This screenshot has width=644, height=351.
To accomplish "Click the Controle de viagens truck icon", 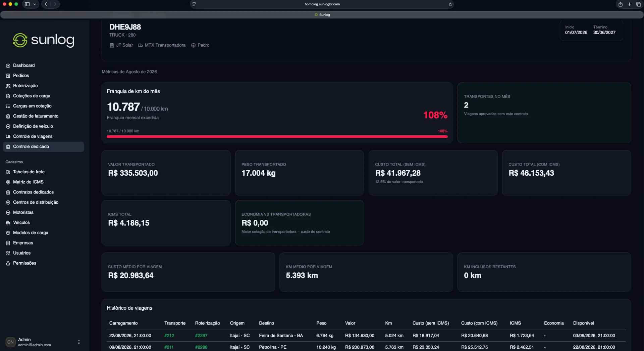I will coord(8,137).
